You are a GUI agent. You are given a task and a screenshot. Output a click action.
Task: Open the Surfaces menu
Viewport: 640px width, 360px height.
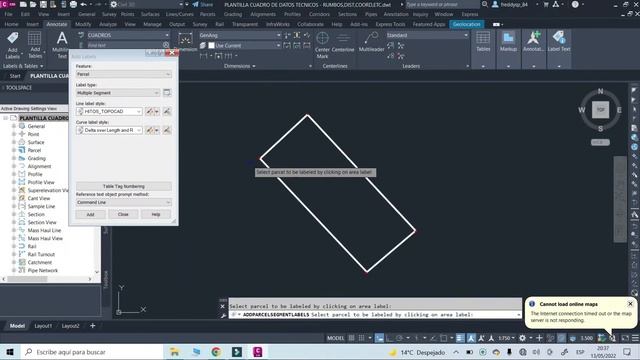pos(150,14)
